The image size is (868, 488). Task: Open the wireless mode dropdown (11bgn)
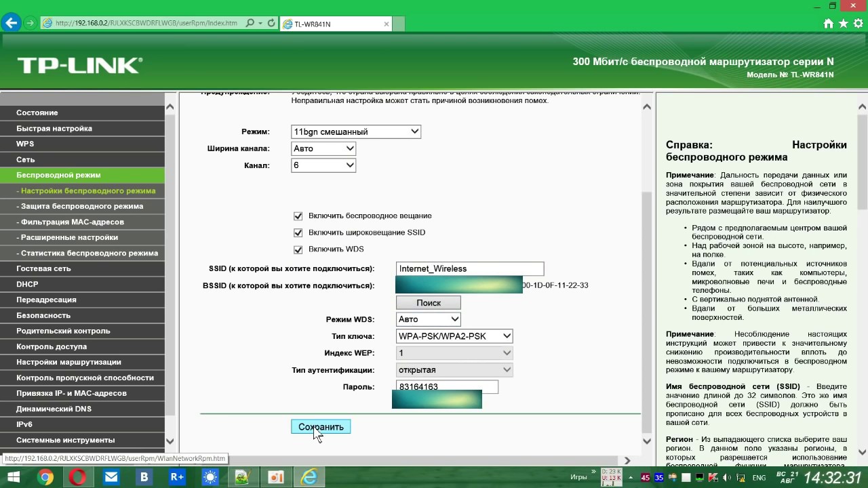coord(356,131)
